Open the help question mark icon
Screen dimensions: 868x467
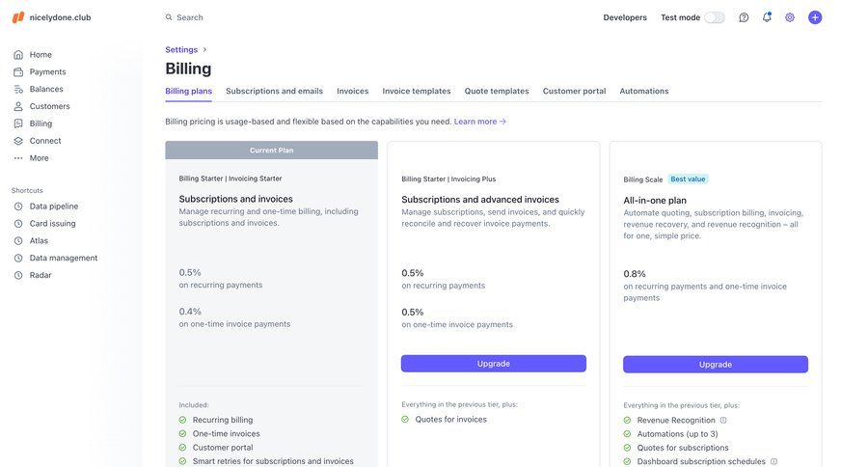tap(744, 17)
